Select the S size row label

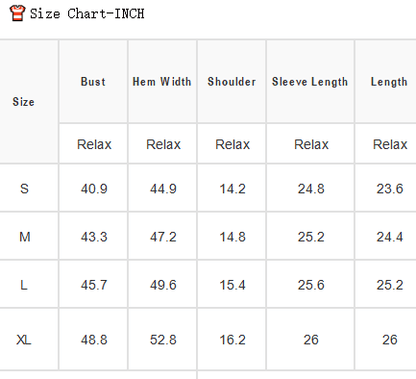24,189
